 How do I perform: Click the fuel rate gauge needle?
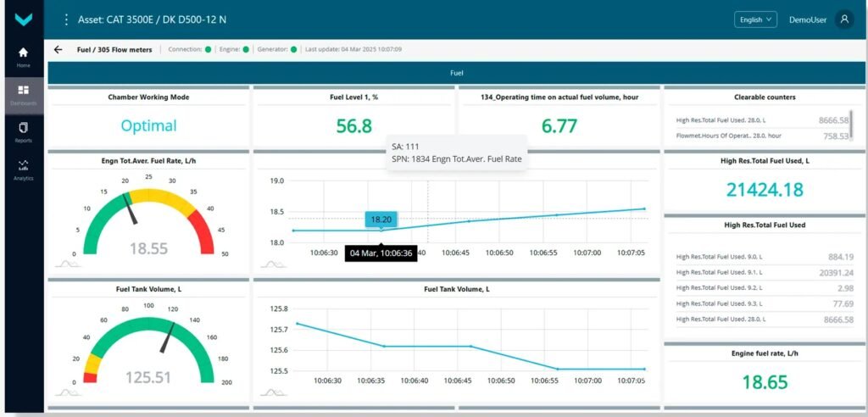(131, 208)
